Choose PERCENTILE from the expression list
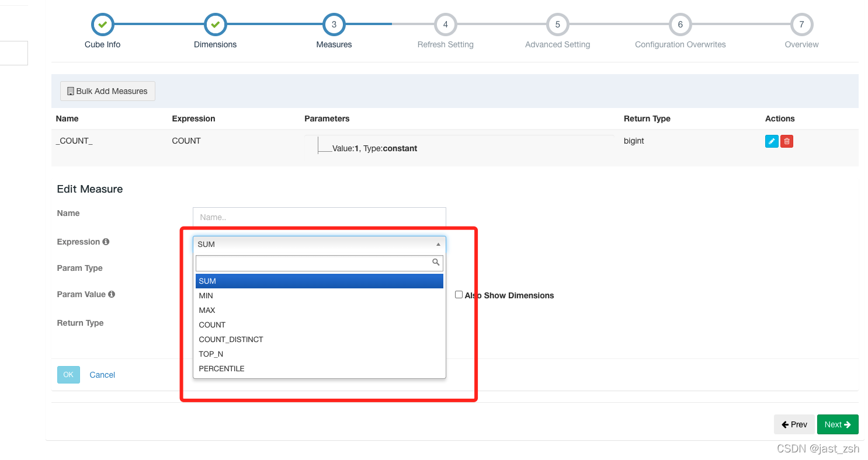The height and width of the screenshot is (460, 868). pos(320,368)
